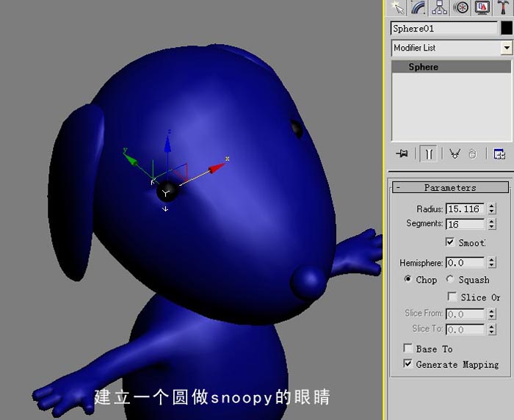Screen dimensions: 514x420
Task: Click the Make Unique icon
Action: [x=455, y=153]
